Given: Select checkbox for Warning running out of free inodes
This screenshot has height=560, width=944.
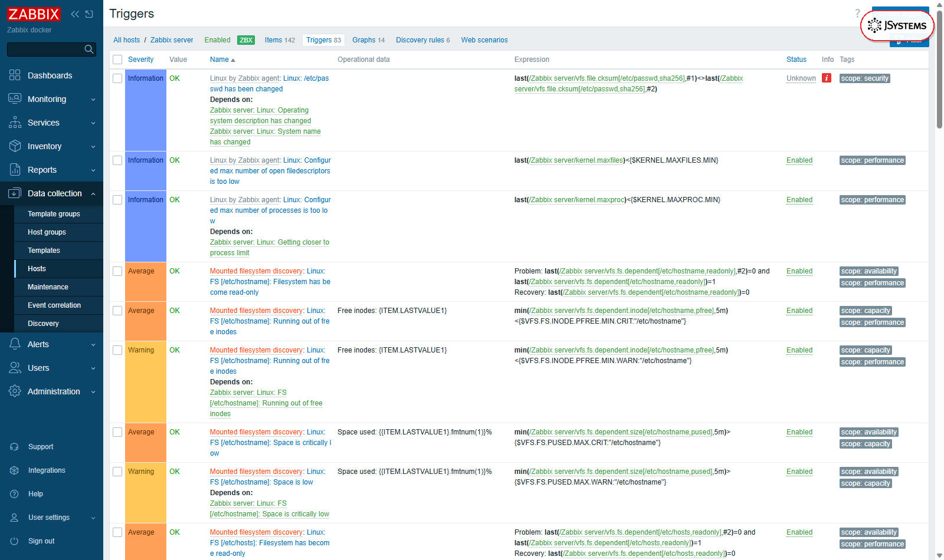Looking at the screenshot, I should [x=117, y=350].
